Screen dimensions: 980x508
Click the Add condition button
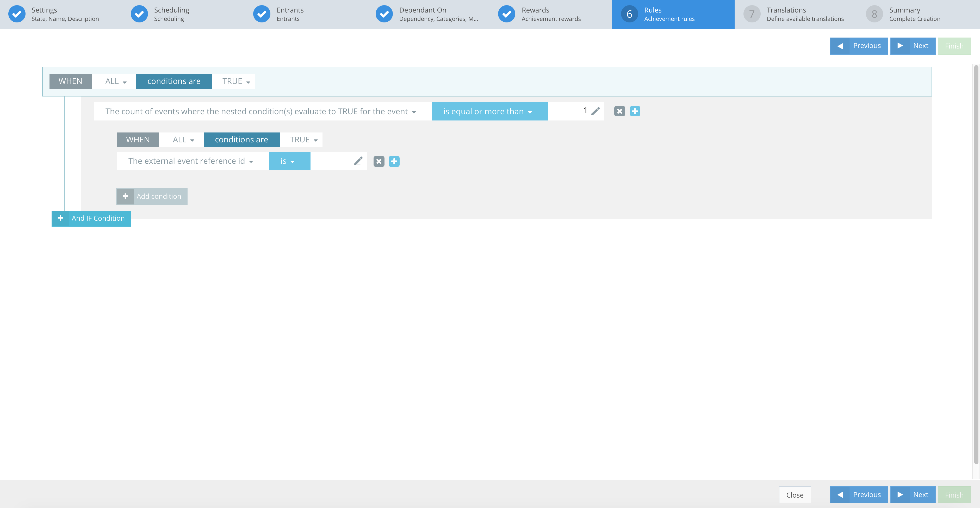(x=152, y=196)
